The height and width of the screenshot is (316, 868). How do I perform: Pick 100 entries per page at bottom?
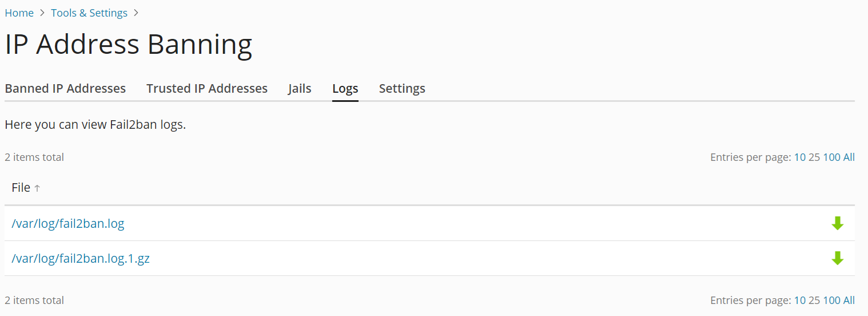pyautogui.click(x=831, y=301)
